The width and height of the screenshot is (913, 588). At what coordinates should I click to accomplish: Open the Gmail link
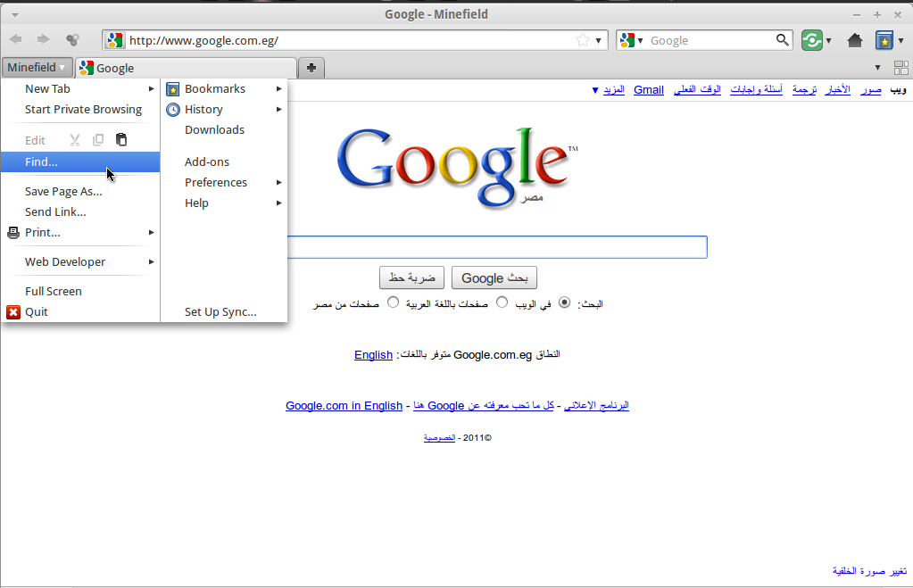click(649, 89)
